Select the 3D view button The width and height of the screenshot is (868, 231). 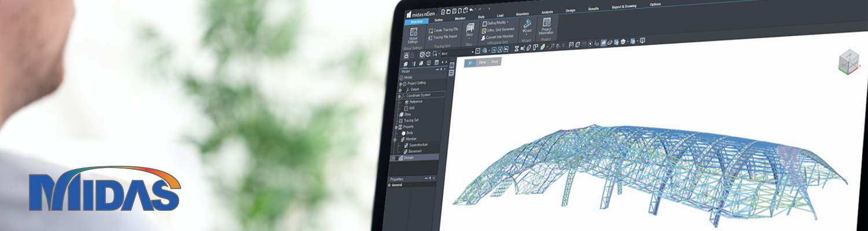click(x=470, y=62)
